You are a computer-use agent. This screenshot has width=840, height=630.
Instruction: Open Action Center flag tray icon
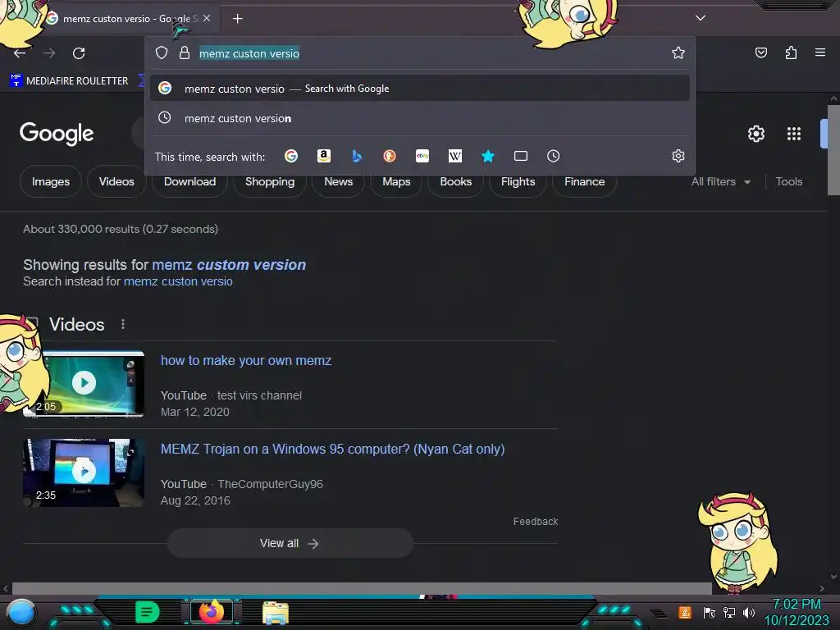click(710, 612)
